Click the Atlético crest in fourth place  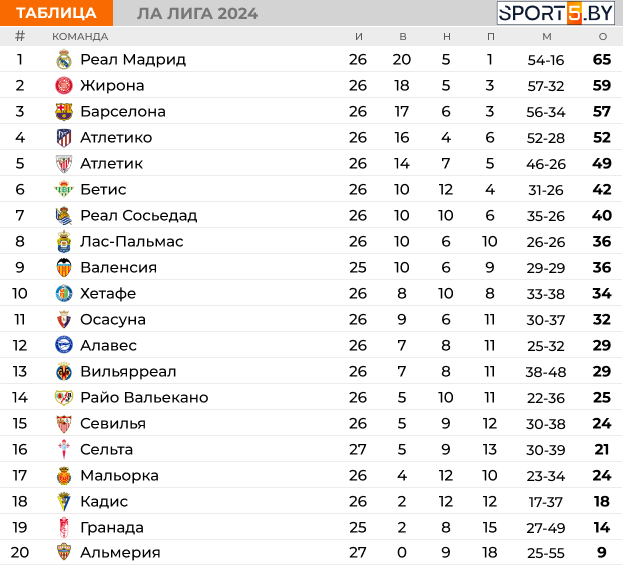pos(64,138)
